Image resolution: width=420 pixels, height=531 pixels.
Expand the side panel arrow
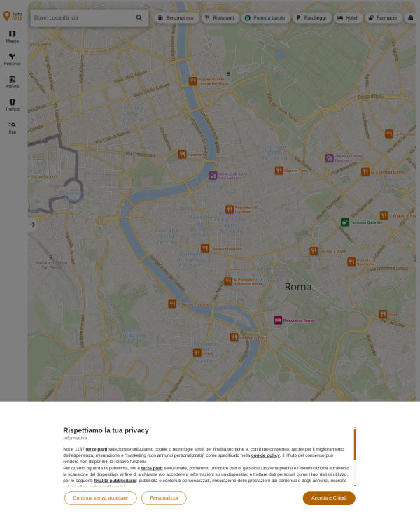pyautogui.click(x=31, y=225)
